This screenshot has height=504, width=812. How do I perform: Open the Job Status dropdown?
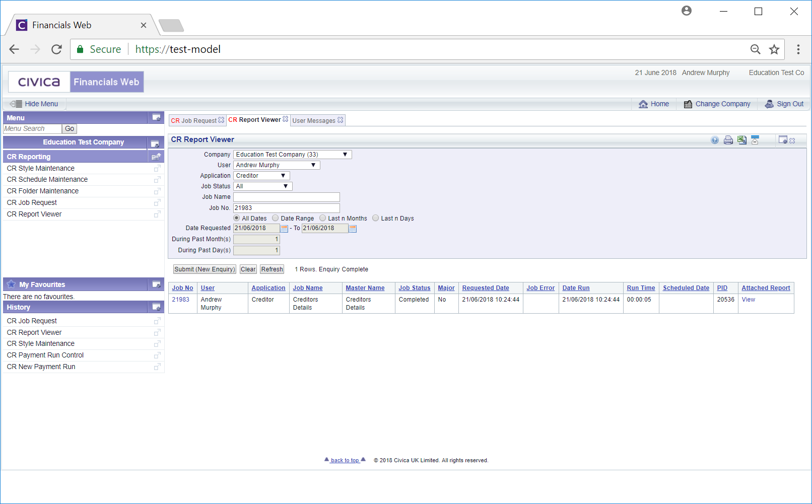tap(263, 186)
